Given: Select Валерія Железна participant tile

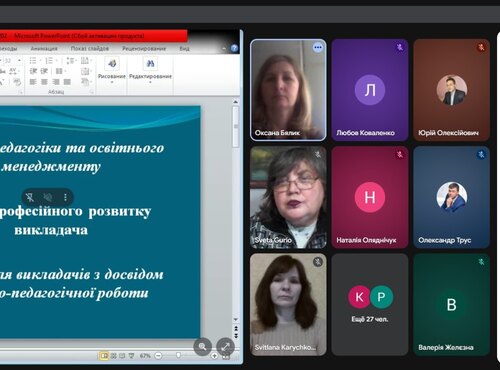Looking at the screenshot, I should [452, 305].
